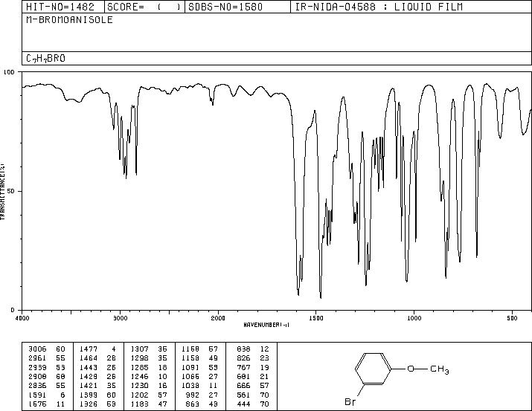The height and width of the screenshot is (411, 532).
Task: Click the peak table entry 2908
Action: [x=37, y=377]
